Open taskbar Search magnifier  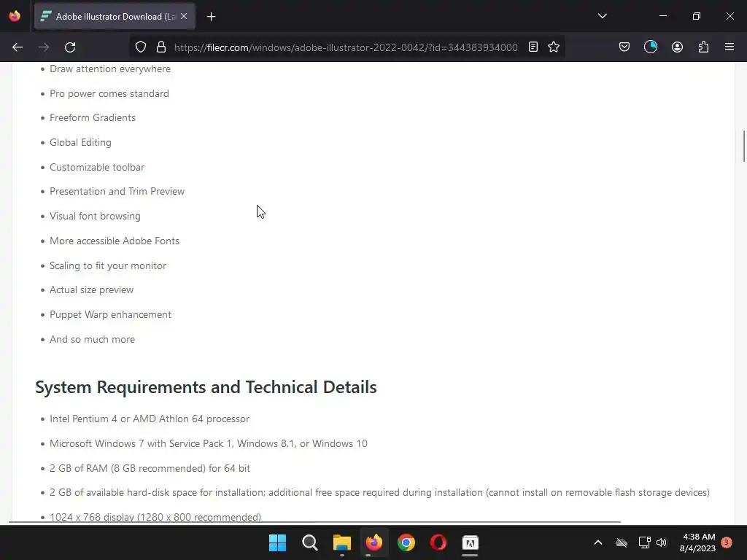pos(309,542)
